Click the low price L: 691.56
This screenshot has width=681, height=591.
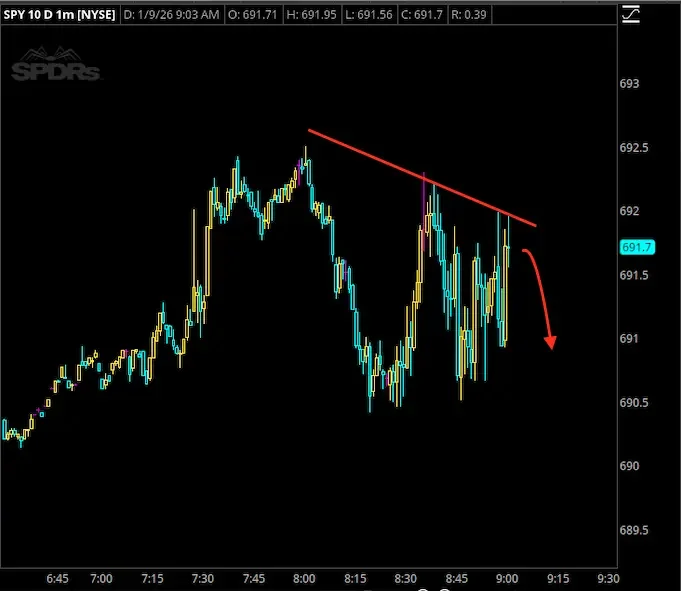coord(369,15)
